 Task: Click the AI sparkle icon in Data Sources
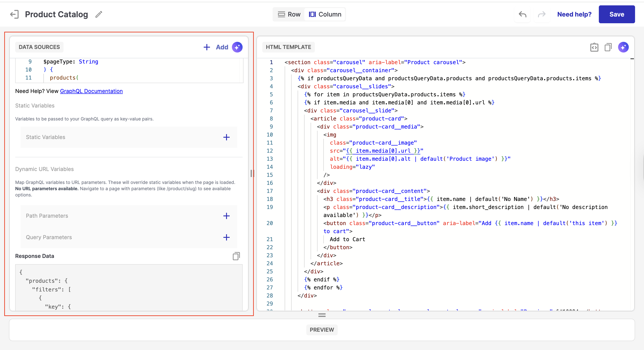(237, 47)
